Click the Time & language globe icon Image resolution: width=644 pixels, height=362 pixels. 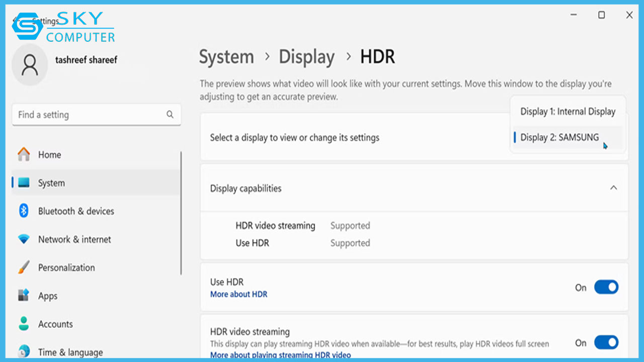tap(24, 351)
